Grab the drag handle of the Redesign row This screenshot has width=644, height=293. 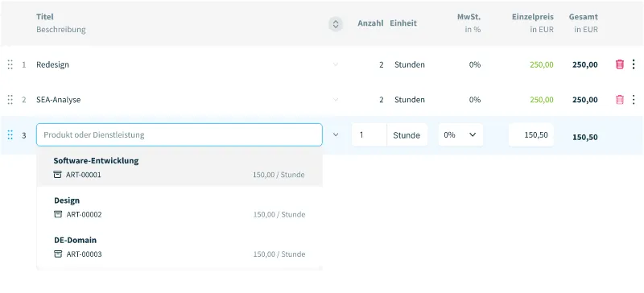click(x=10, y=64)
